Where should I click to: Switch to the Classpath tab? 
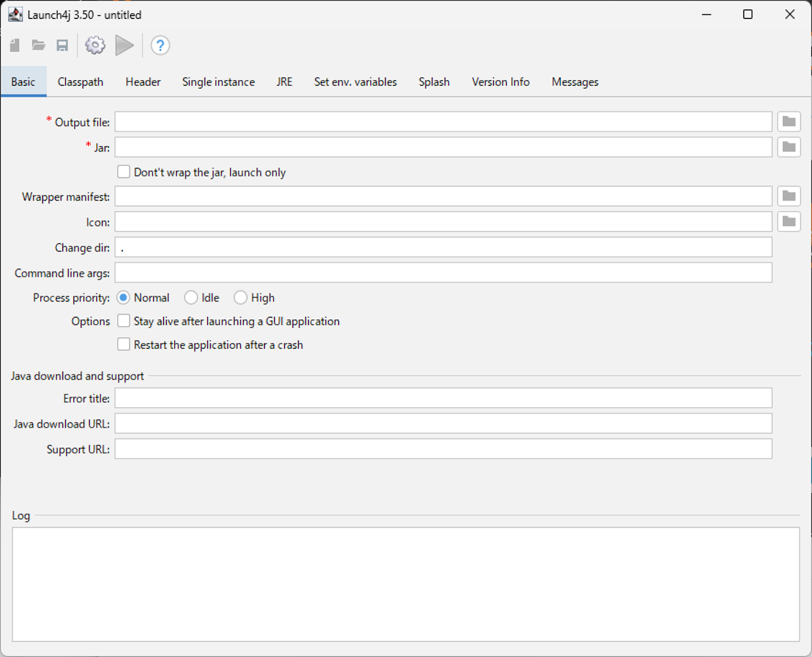[x=80, y=82]
